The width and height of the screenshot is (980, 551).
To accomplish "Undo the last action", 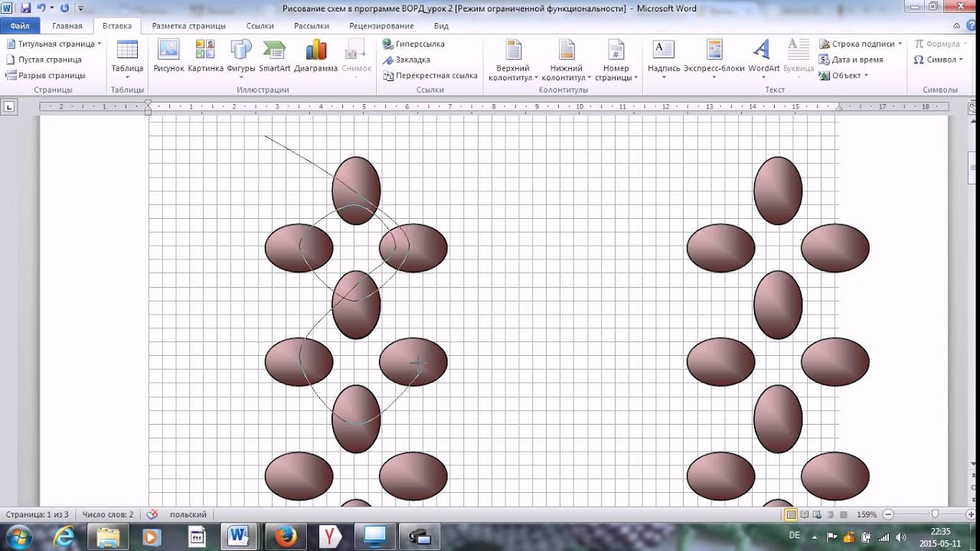I will pos(41,8).
